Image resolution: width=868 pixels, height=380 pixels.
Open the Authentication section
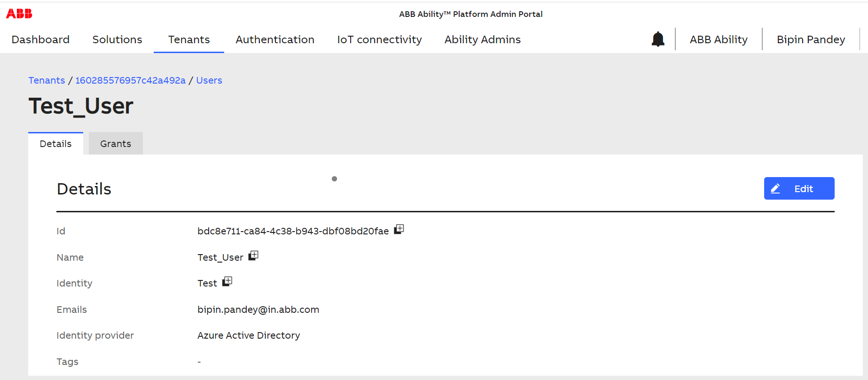(x=275, y=39)
